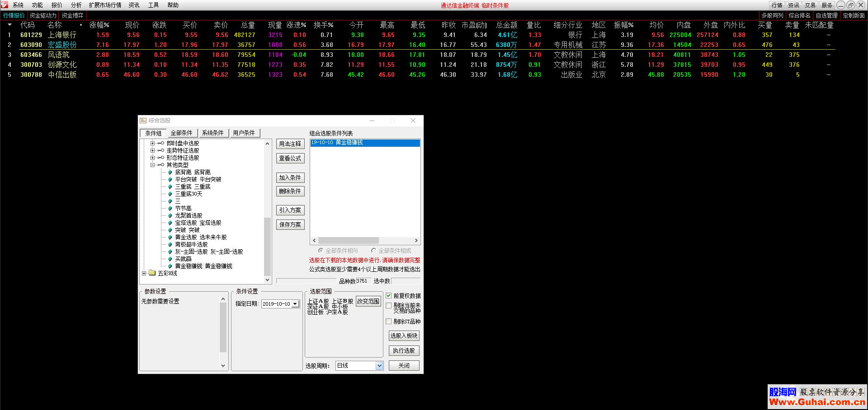Image resolution: width=868 pixels, height=410 pixels.
Task: Click the 宝塔选股 formula diamond icon
Action: click(x=170, y=223)
